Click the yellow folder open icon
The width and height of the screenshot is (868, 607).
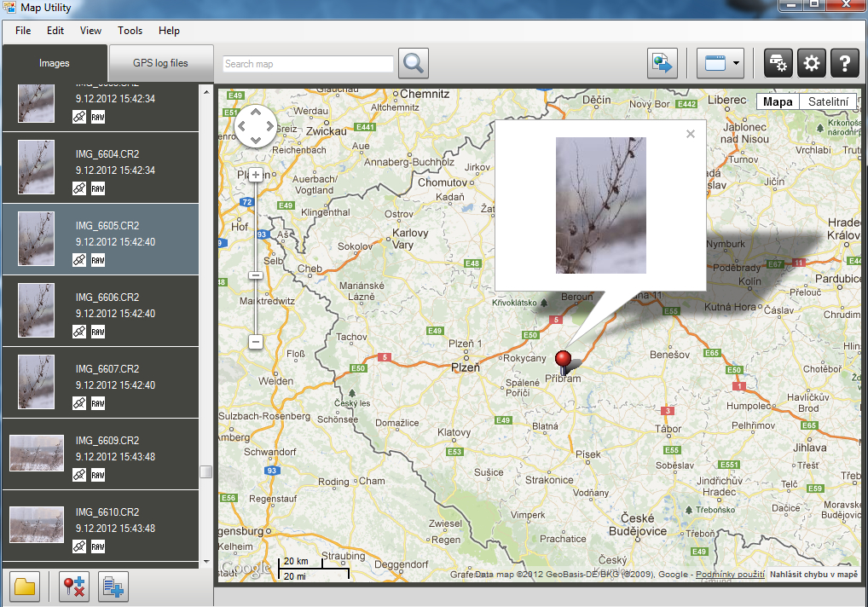[x=25, y=587]
